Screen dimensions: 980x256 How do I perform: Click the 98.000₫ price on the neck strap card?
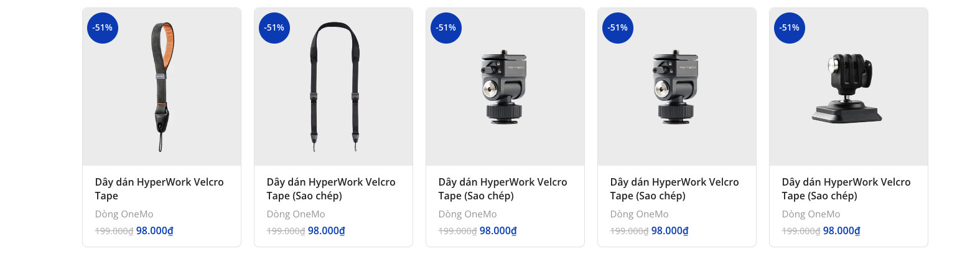click(327, 231)
